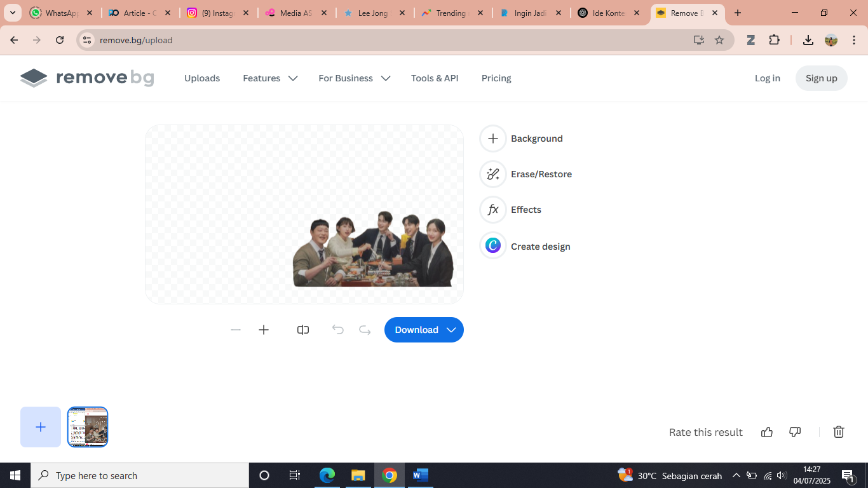Image resolution: width=868 pixels, height=488 pixels.
Task: Zoom out with the minus icon
Action: 236,330
